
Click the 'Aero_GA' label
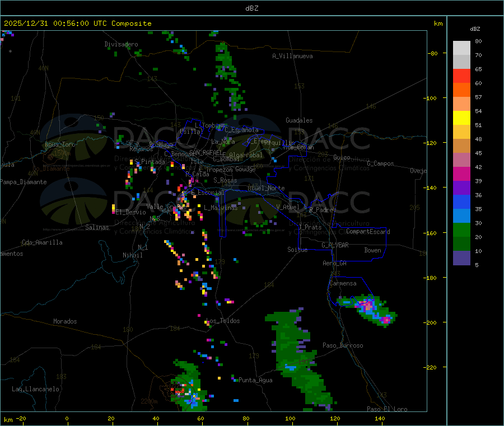(335, 263)
